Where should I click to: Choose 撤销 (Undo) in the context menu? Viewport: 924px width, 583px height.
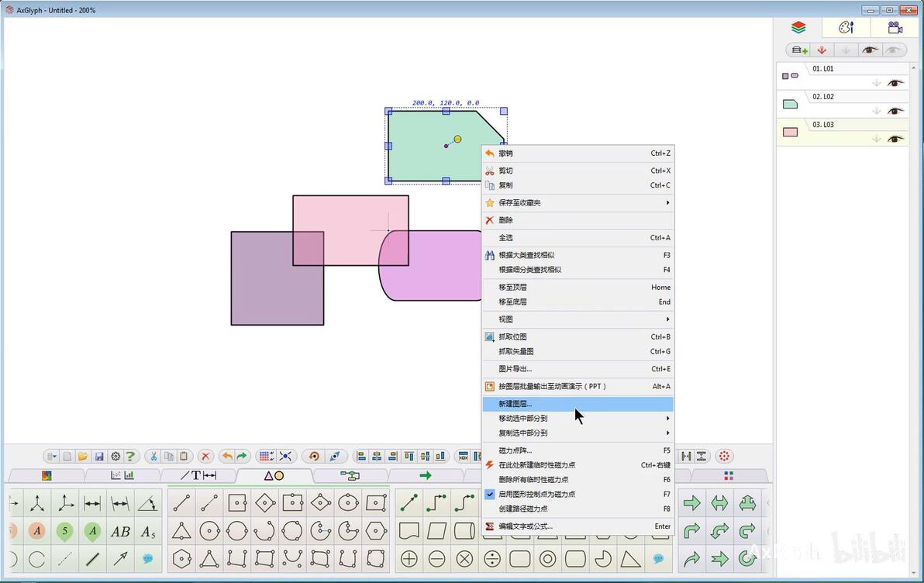[x=577, y=154]
